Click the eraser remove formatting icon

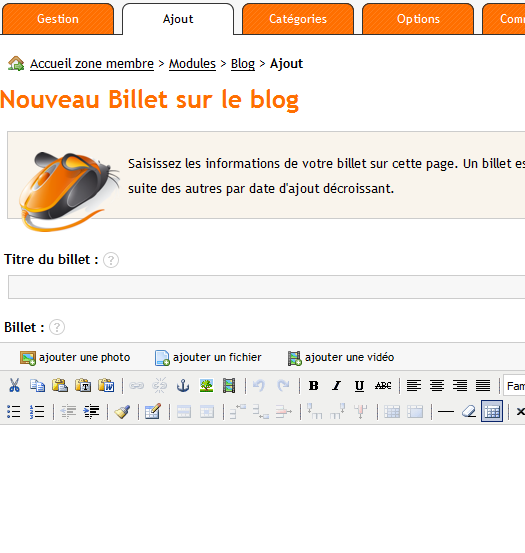pyautogui.click(x=469, y=411)
